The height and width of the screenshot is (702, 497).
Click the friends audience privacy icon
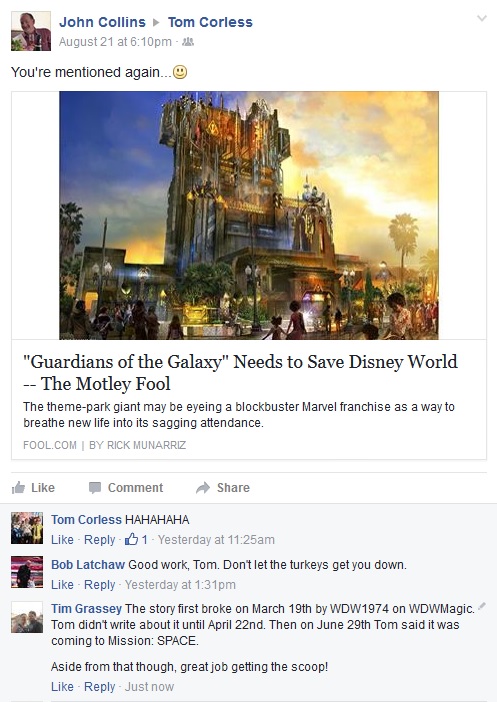click(x=188, y=42)
